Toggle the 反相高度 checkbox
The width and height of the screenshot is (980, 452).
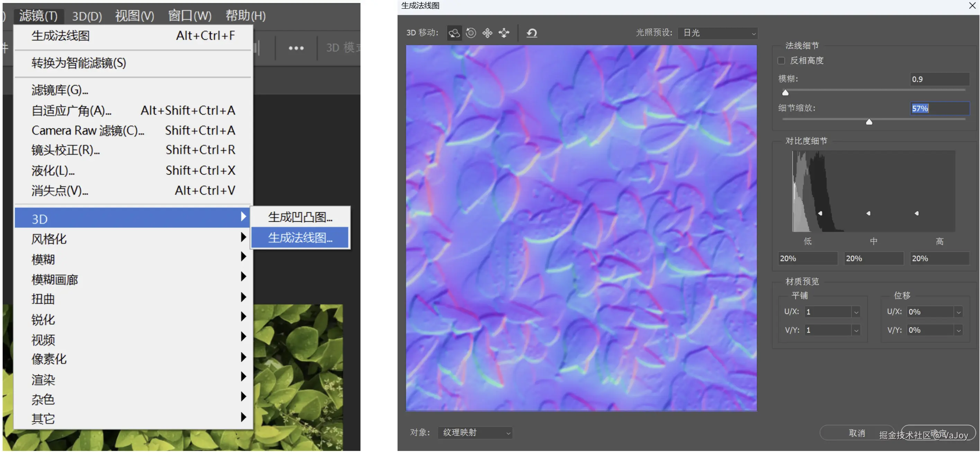pos(782,61)
